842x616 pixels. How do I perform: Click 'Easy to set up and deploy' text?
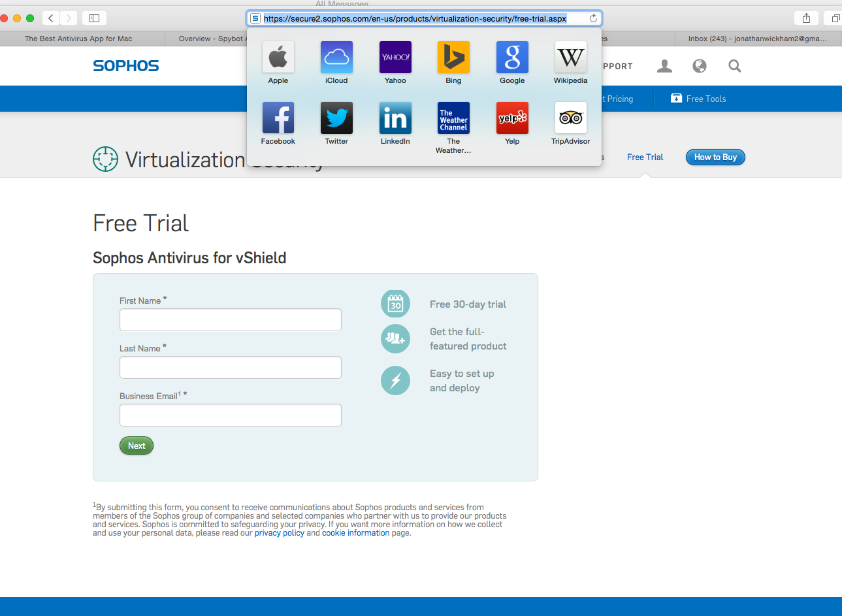pos(462,381)
